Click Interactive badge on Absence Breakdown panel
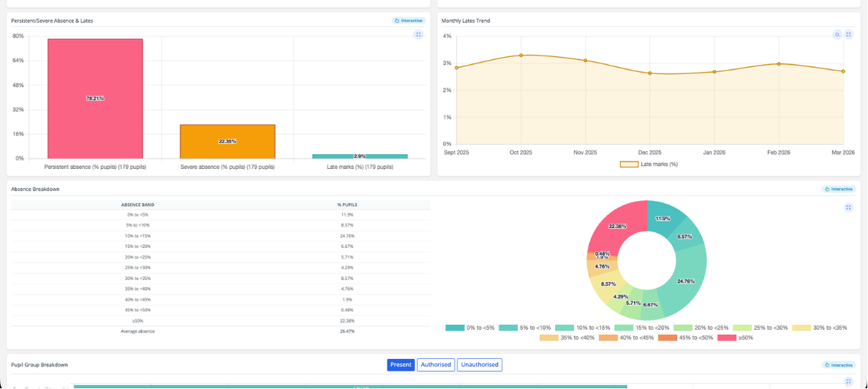Image resolution: width=868 pixels, height=389 pixels. point(839,189)
